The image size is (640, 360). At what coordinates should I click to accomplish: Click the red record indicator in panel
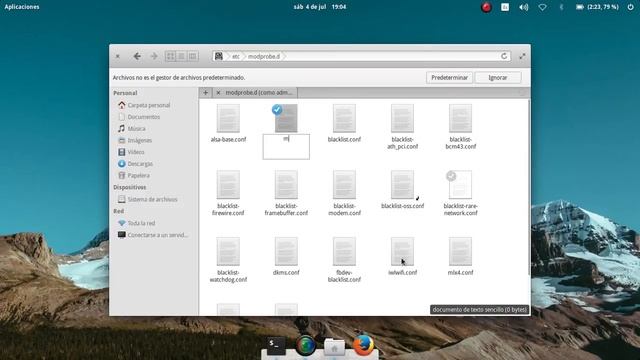tap(486, 7)
